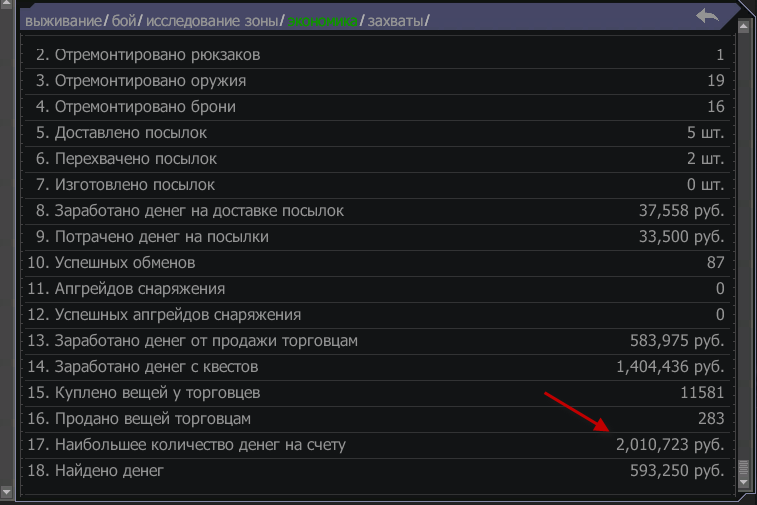The height and width of the screenshot is (505, 757).
Task: Open the исследование зоны tab
Action: (212, 21)
